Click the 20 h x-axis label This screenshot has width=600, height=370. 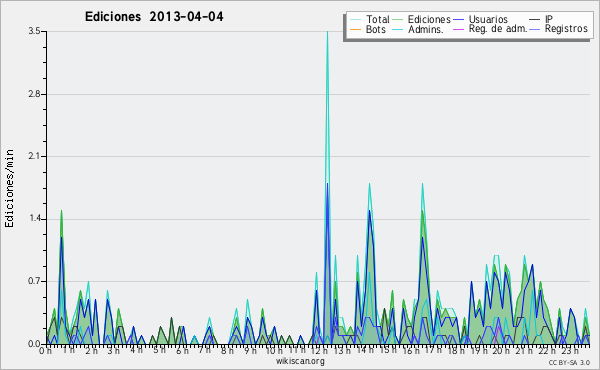click(x=500, y=351)
